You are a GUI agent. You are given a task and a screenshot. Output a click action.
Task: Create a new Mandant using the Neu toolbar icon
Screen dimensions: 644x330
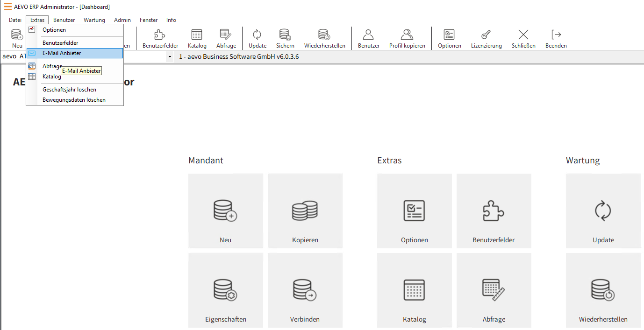[17, 37]
